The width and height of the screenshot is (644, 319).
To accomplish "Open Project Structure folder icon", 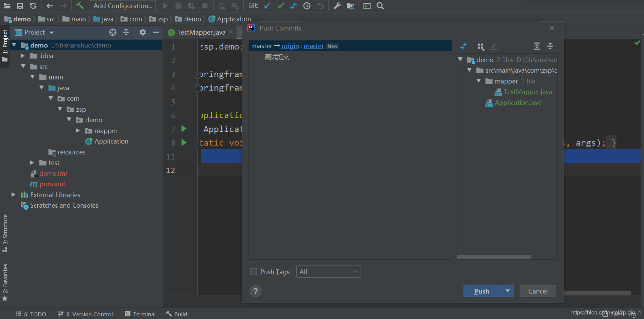I will click(x=350, y=6).
